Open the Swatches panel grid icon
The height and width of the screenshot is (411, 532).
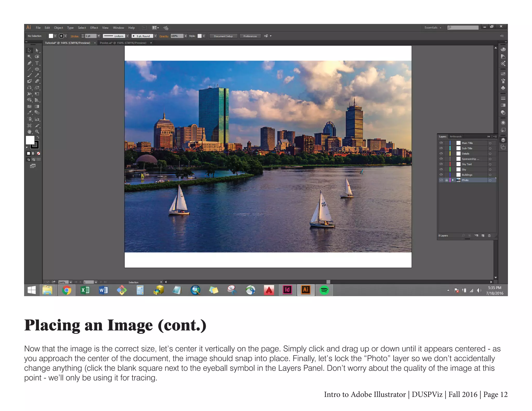(503, 74)
